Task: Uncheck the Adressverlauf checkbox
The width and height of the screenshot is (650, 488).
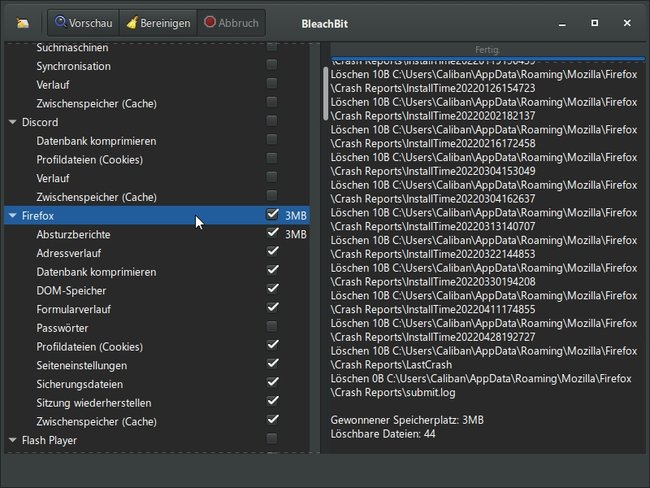Action: click(272, 252)
